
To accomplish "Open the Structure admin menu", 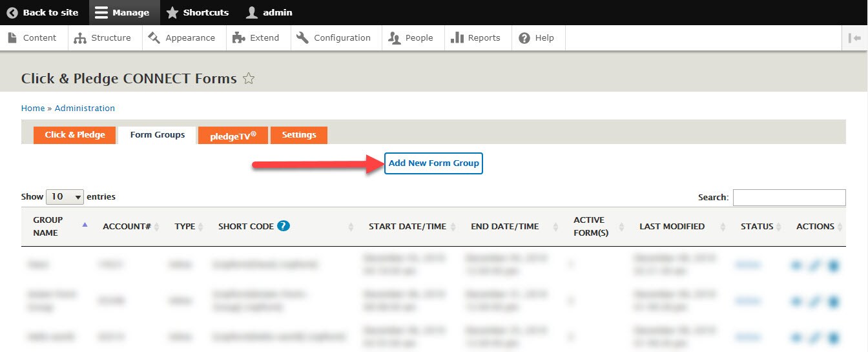I will pos(103,38).
